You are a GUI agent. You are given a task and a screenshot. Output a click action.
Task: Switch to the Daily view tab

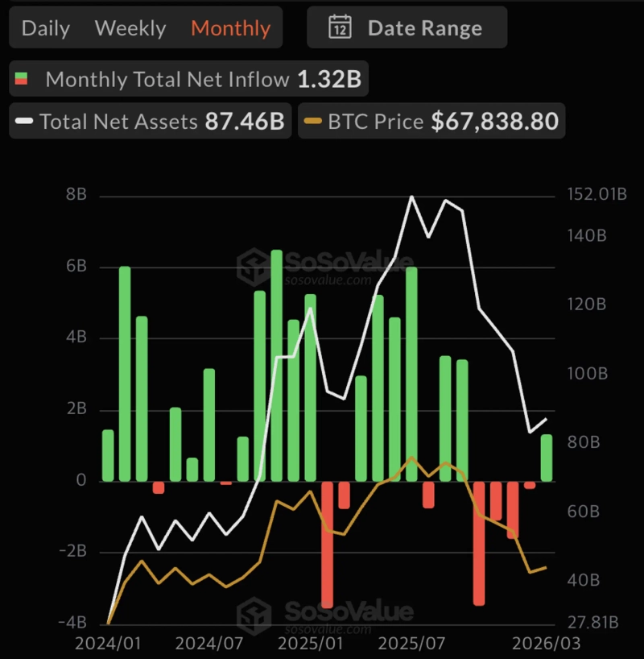[45, 28]
